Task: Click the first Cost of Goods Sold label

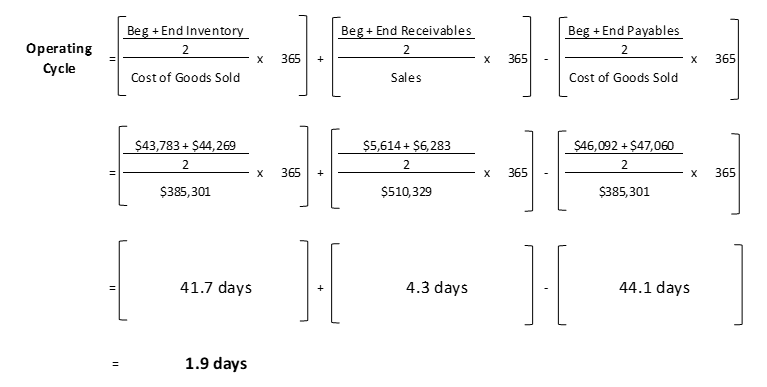Action: (x=185, y=77)
